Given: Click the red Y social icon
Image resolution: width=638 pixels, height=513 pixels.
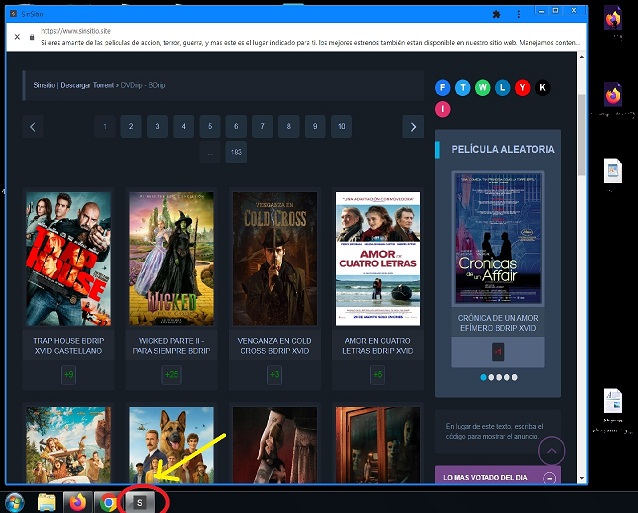Looking at the screenshot, I should (x=523, y=87).
